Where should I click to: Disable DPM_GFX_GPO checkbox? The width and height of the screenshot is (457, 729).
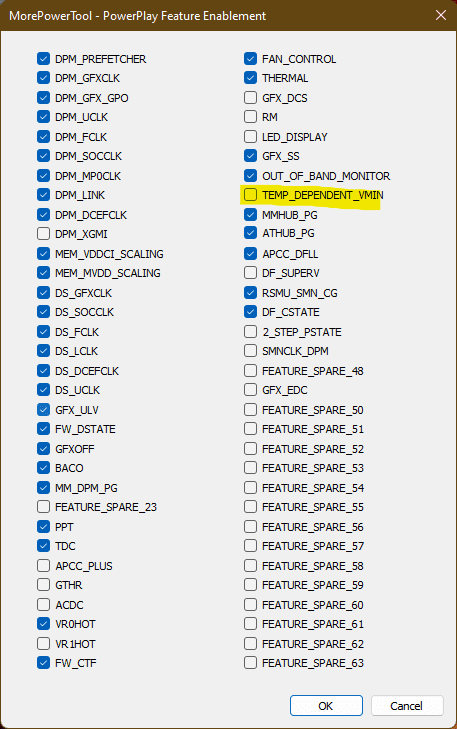[43, 98]
